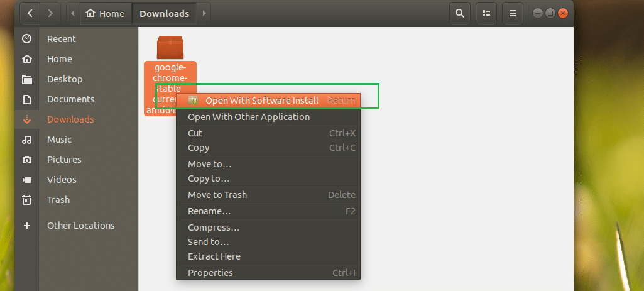Select Extract Here

tap(268, 256)
